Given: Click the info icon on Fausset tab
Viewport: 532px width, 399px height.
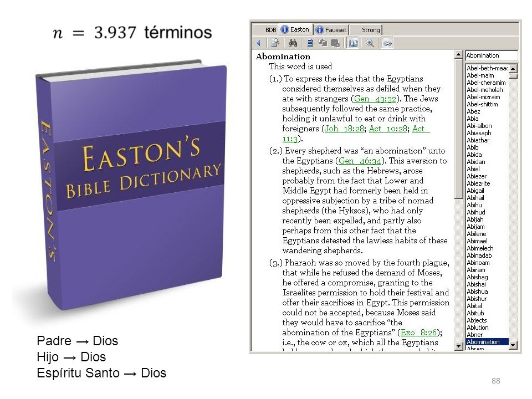Looking at the screenshot, I should (320, 30).
